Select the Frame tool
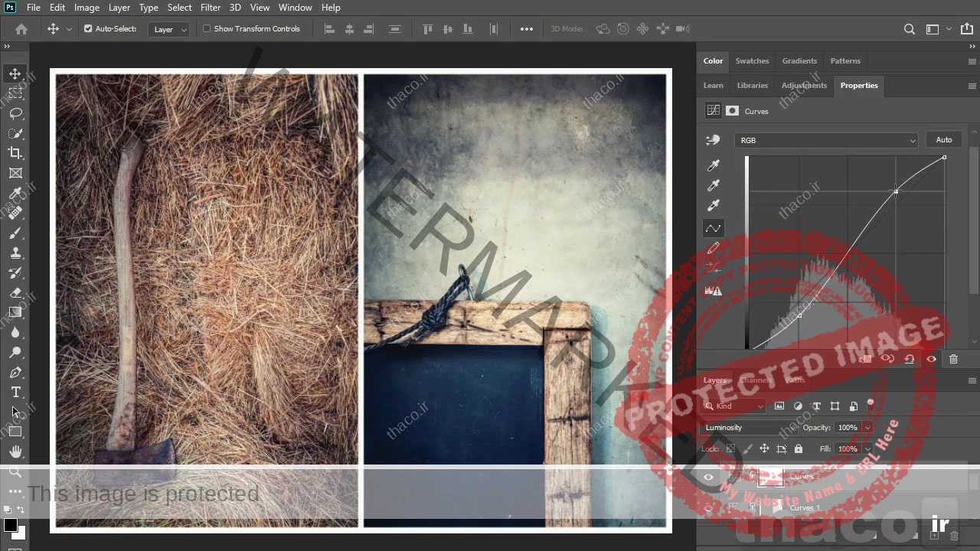Viewport: 980px width, 551px height. point(15,173)
